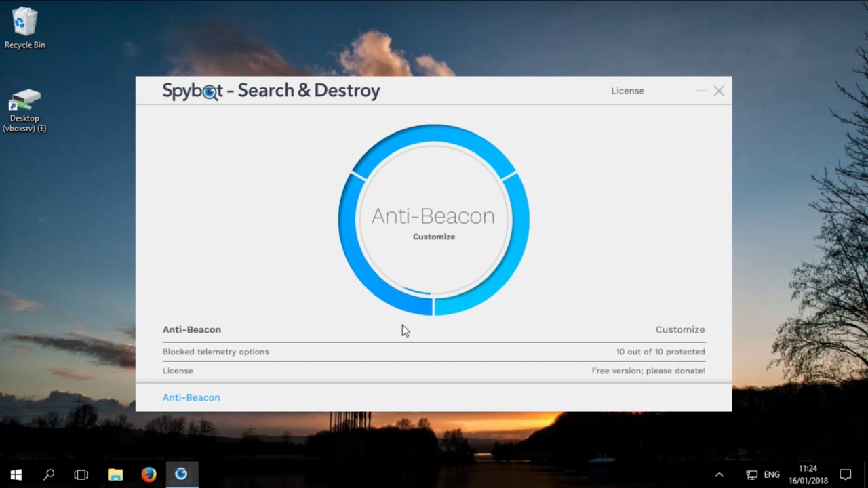Click Customize inside the Anti-Beacon circle
This screenshot has height=488, width=868.
click(x=434, y=237)
